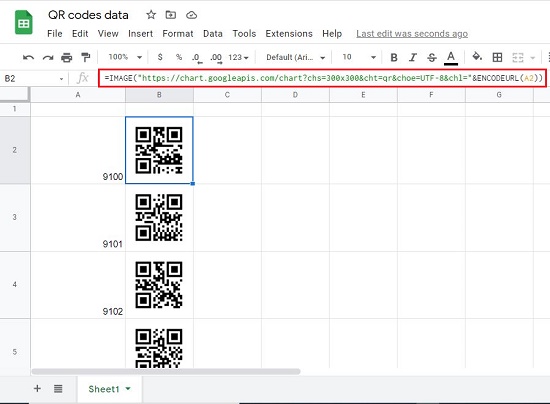Open the Tools menu
Screen dimensions: 550x404
(x=244, y=34)
